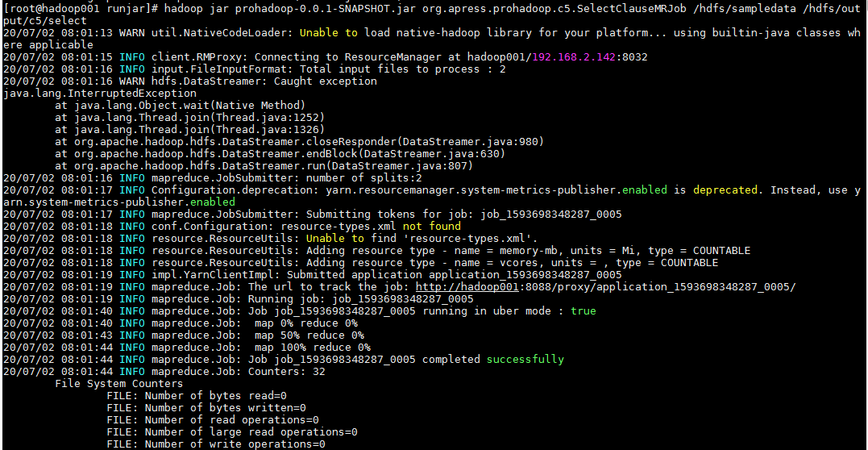The width and height of the screenshot is (868, 450).
Task: Click 'DataStreamer.endBlock(DataStreamer.java:630)' stack line
Action: click(x=280, y=153)
